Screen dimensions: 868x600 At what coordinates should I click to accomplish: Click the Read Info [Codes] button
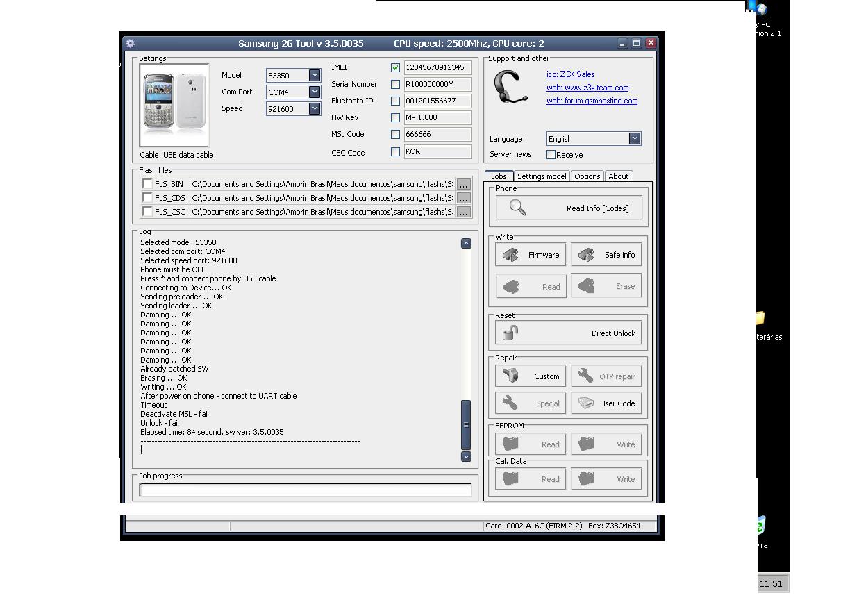coord(569,208)
